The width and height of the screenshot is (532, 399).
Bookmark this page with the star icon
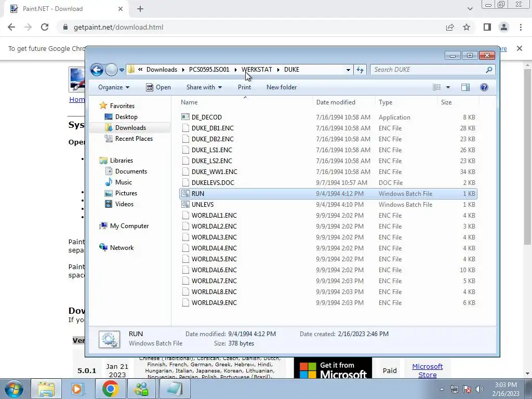467,27
